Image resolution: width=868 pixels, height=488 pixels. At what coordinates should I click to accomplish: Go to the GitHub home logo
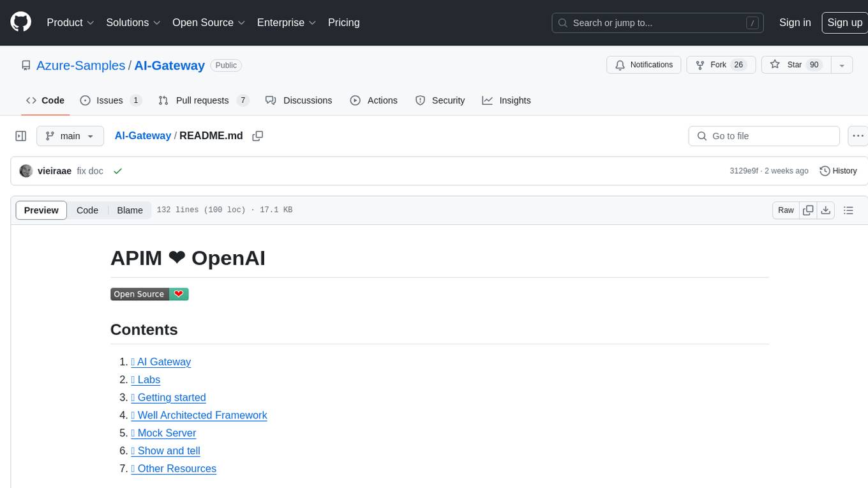point(20,22)
